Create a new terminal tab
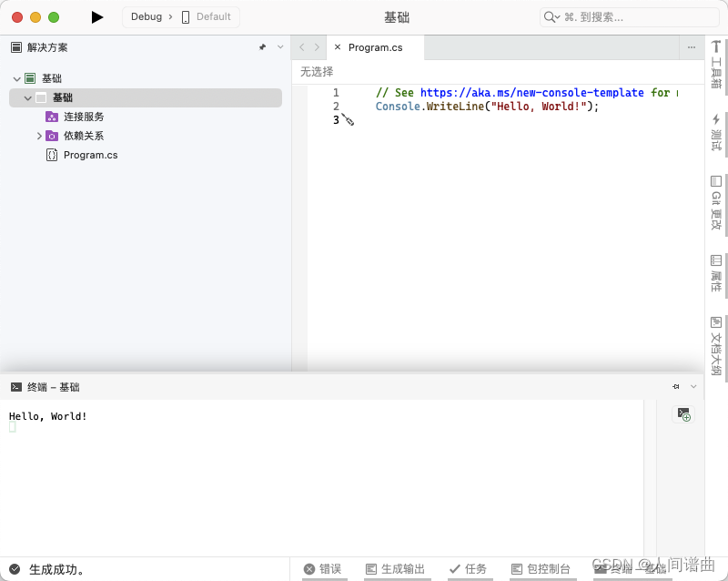728x581 pixels. (683, 414)
